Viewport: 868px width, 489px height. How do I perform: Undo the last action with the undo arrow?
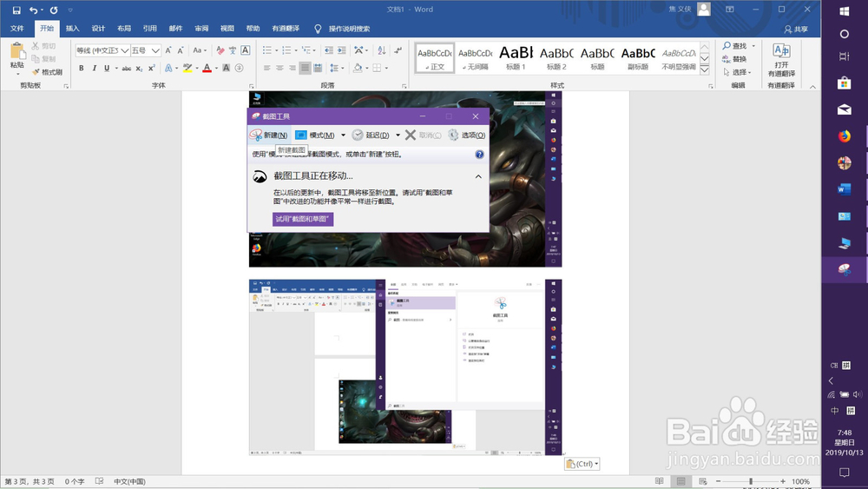pos(33,10)
